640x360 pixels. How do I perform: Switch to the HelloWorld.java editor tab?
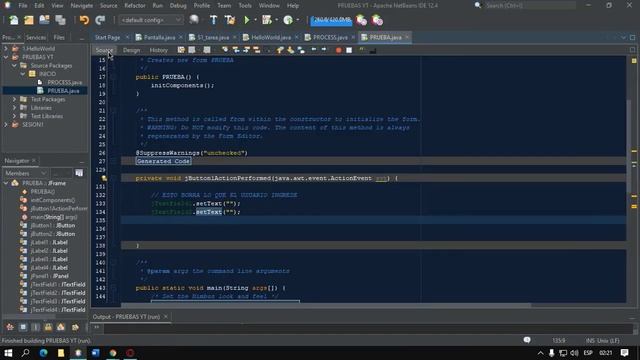click(271, 37)
